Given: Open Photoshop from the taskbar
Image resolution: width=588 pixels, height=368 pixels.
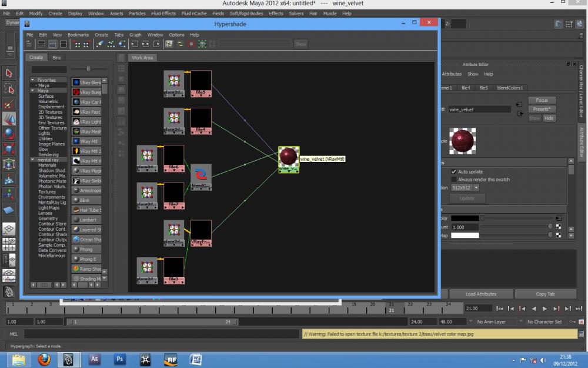Looking at the screenshot, I should [120, 358].
